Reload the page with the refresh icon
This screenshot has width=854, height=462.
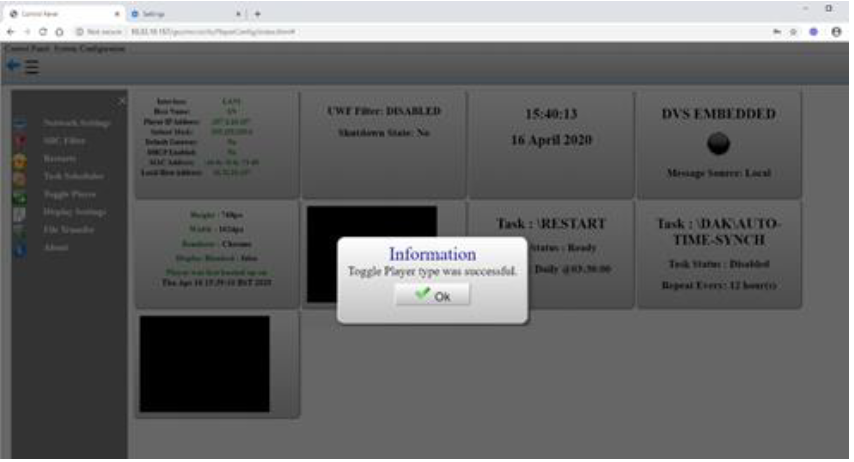(44, 32)
